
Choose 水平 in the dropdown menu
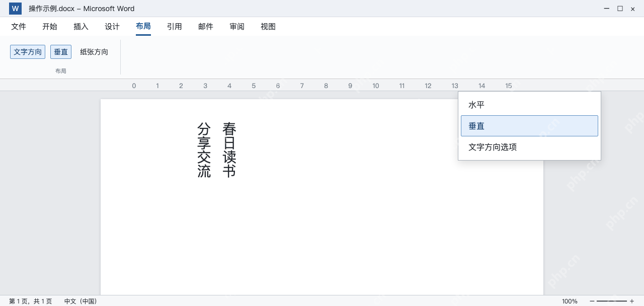[x=529, y=105]
